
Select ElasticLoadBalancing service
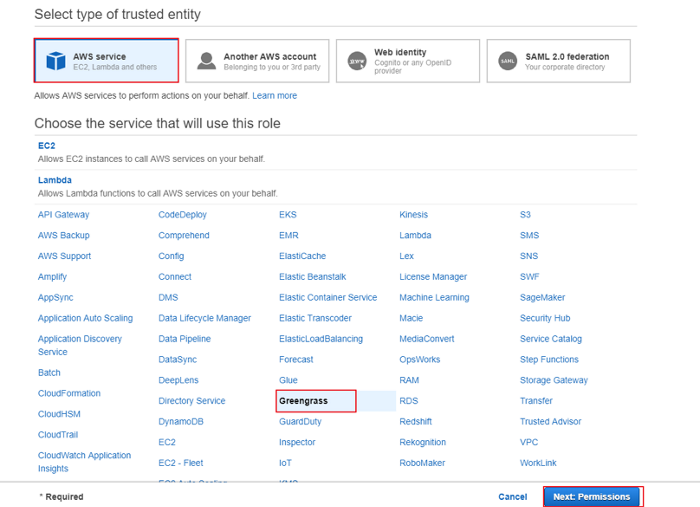(321, 339)
